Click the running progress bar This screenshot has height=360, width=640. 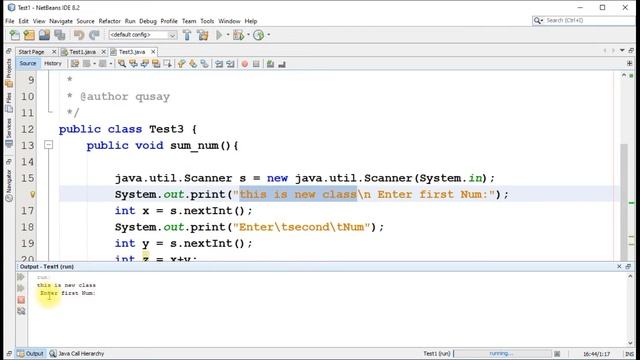point(502,354)
